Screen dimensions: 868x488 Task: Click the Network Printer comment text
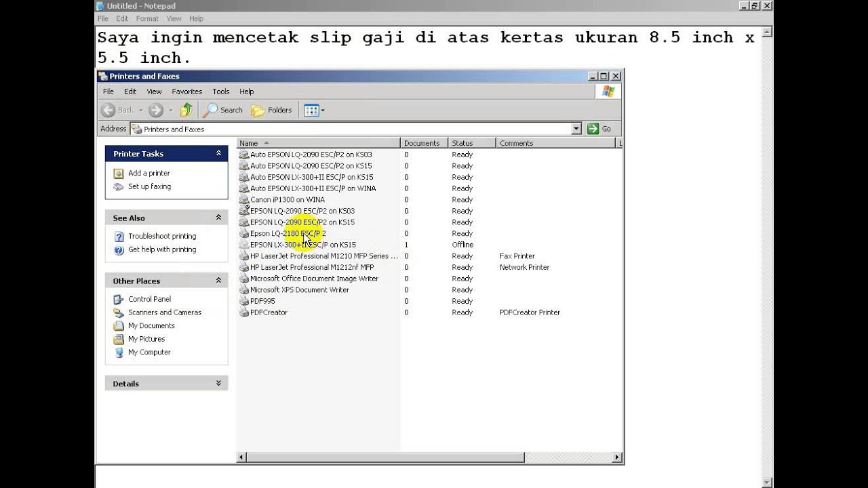click(x=524, y=268)
